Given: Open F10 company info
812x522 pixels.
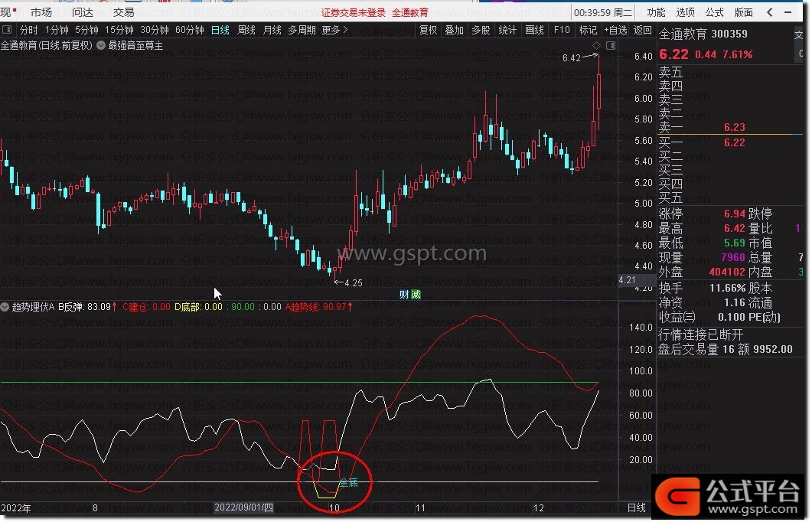Looking at the screenshot, I should click(562, 30).
